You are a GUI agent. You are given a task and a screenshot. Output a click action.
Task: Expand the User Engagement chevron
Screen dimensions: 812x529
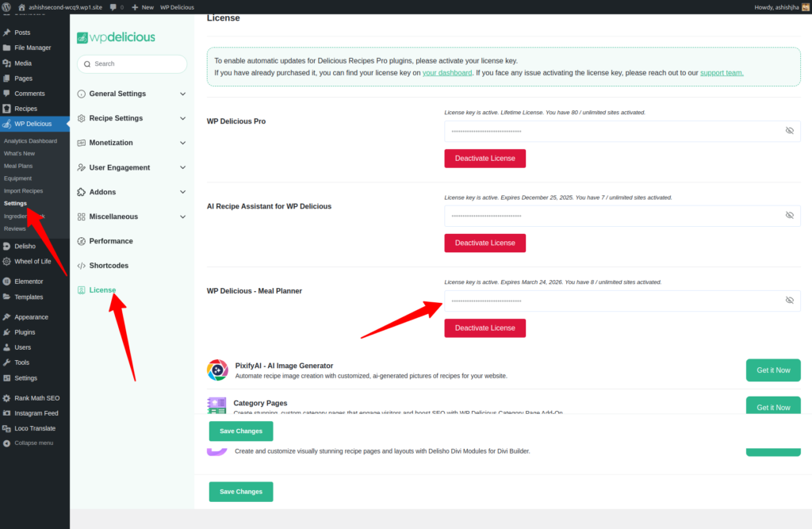pos(183,167)
